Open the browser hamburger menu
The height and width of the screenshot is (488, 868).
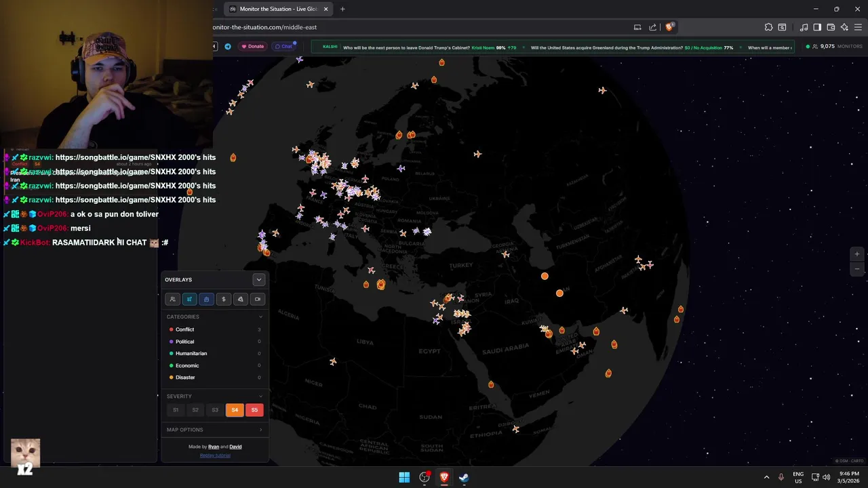(x=858, y=27)
